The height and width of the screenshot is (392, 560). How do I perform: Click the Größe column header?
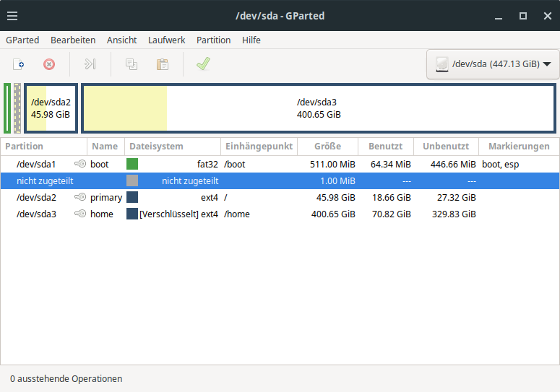click(x=327, y=147)
